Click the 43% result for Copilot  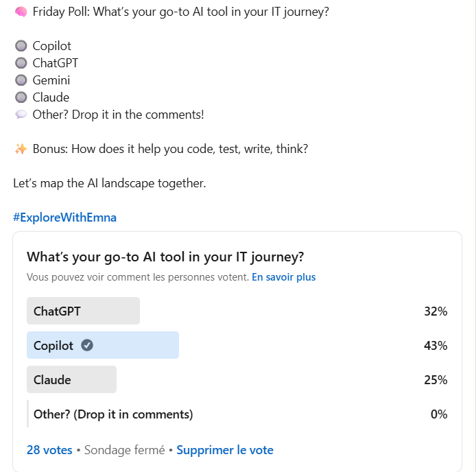tap(436, 346)
